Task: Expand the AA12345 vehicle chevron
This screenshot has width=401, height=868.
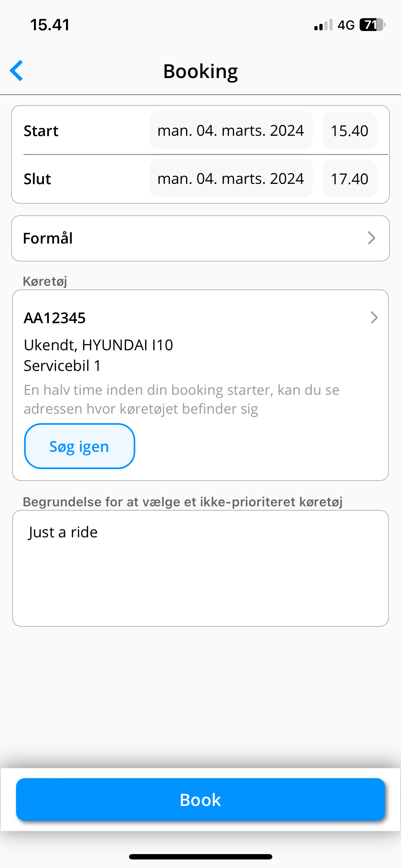Action: tap(374, 317)
